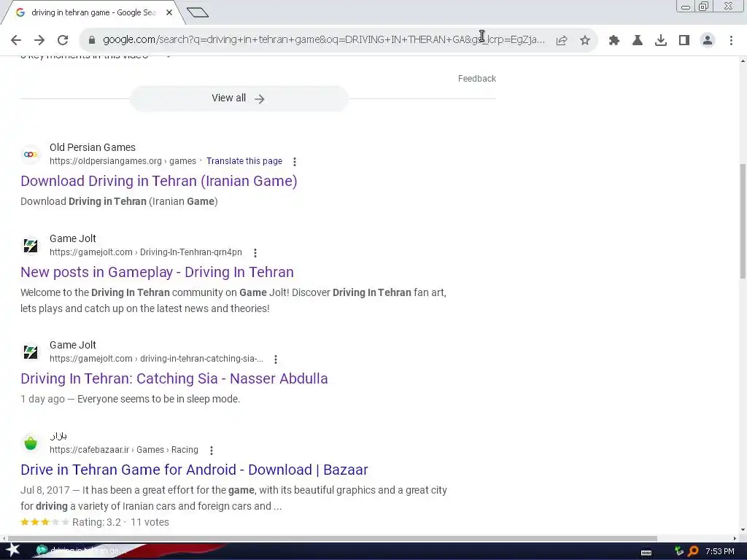The height and width of the screenshot is (560, 747).
Task: Open a new tab with new-tab button
Action: (197, 12)
